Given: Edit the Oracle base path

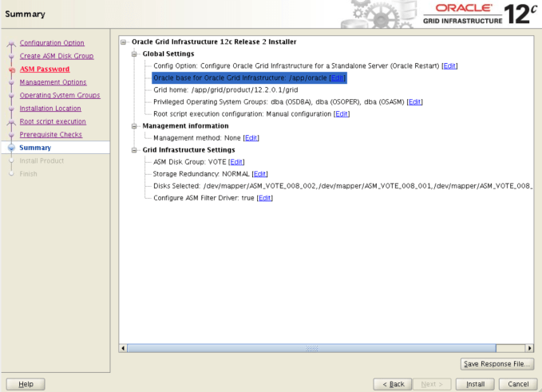Looking at the screenshot, I should click(337, 77).
